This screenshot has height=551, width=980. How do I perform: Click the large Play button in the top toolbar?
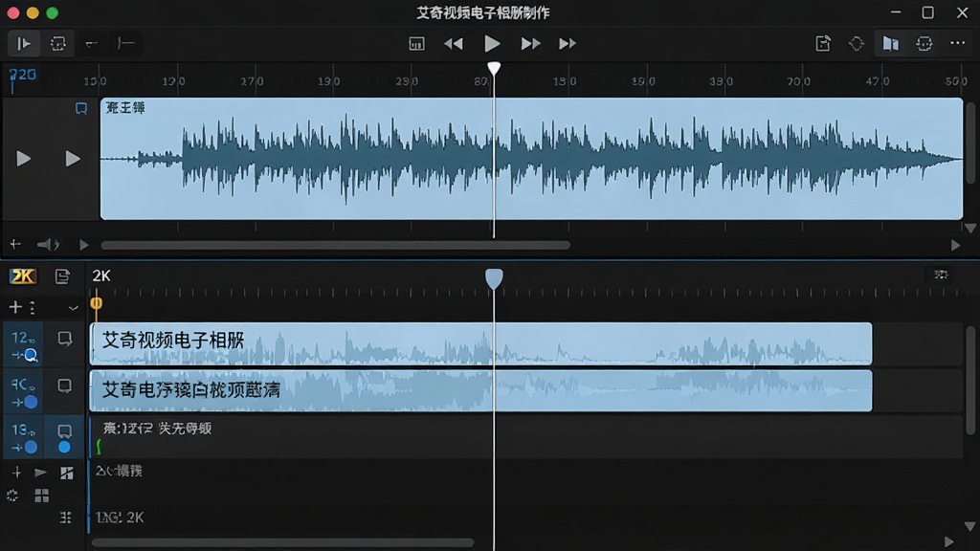click(492, 44)
